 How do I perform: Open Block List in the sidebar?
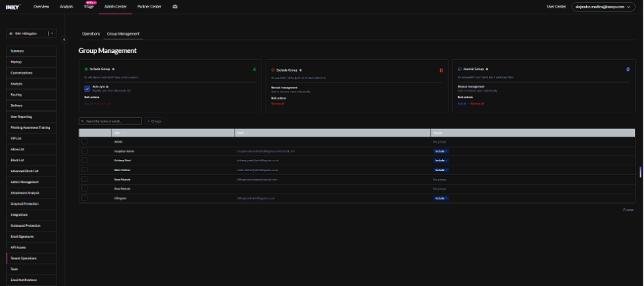(32, 160)
